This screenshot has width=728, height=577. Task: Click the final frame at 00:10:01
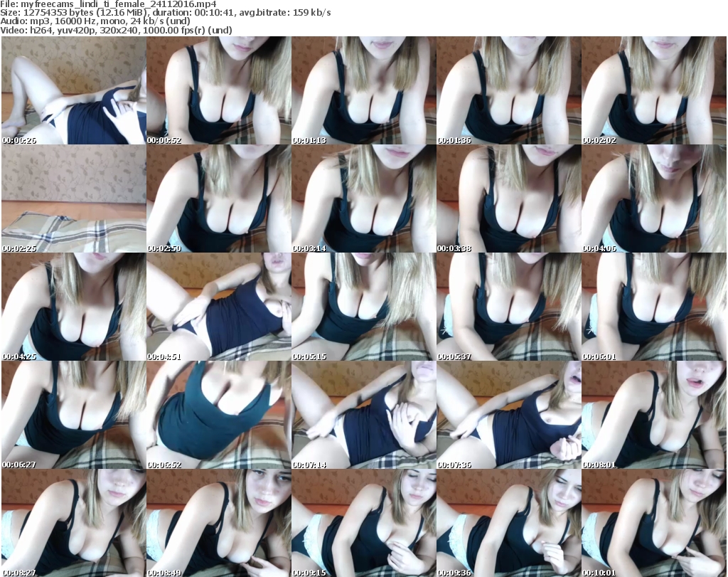[x=653, y=523]
